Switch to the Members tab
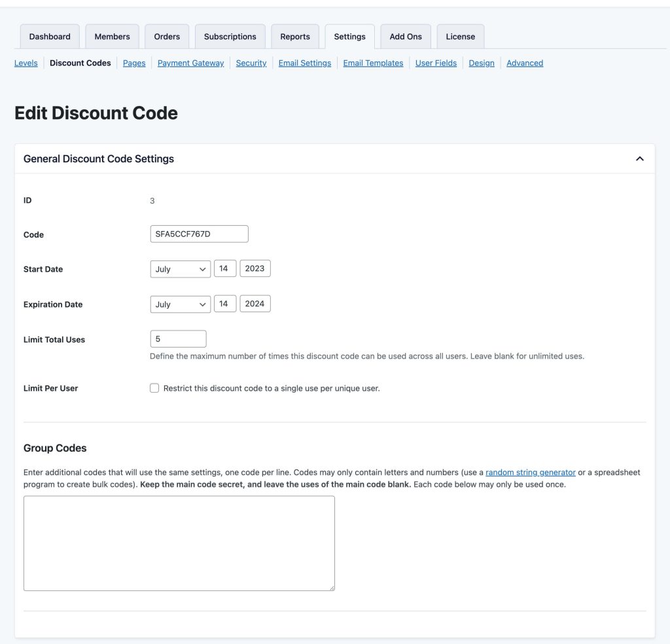670x644 pixels. click(112, 37)
